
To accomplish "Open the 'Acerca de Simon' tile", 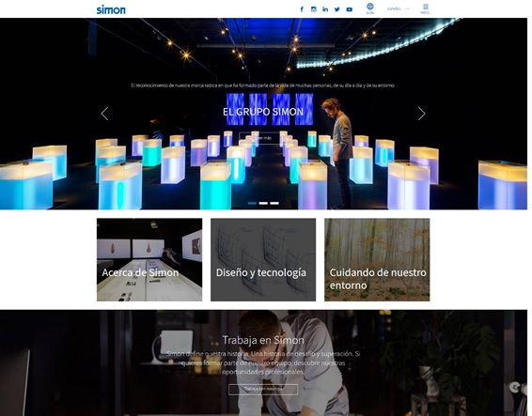I will (149, 260).
